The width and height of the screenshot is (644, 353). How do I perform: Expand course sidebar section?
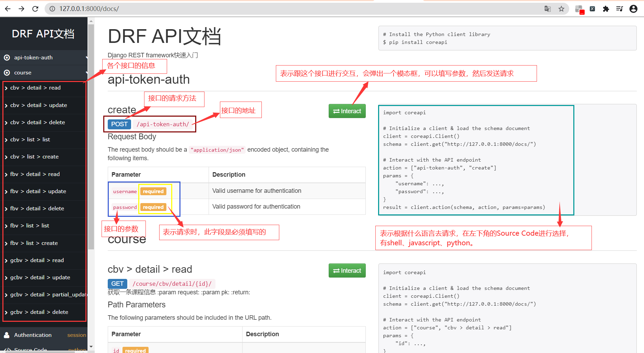[x=44, y=73]
